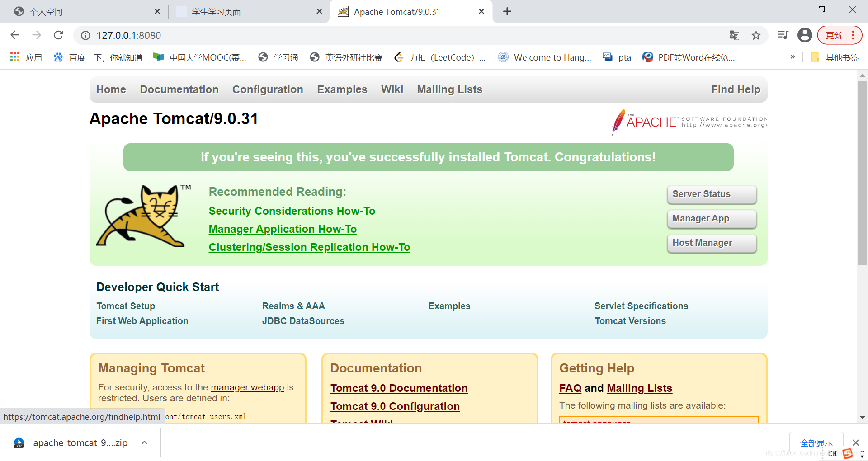The width and height of the screenshot is (868, 461).
Task: Open the Documentation nav item
Action: [x=179, y=89]
